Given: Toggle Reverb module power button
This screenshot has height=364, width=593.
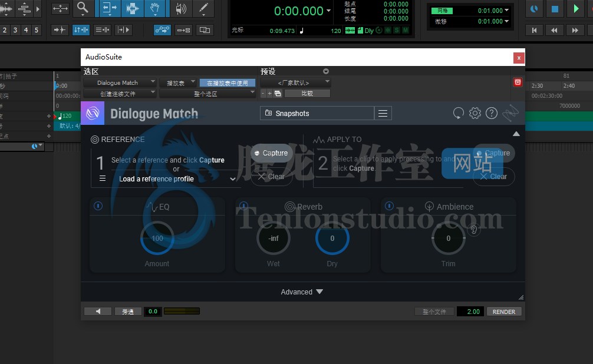Looking at the screenshot, I should (243, 206).
